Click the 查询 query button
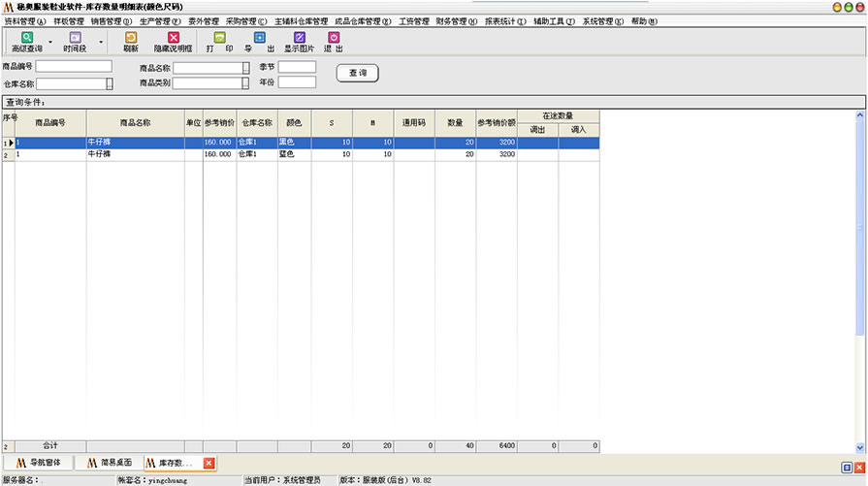868x486 pixels. [357, 73]
